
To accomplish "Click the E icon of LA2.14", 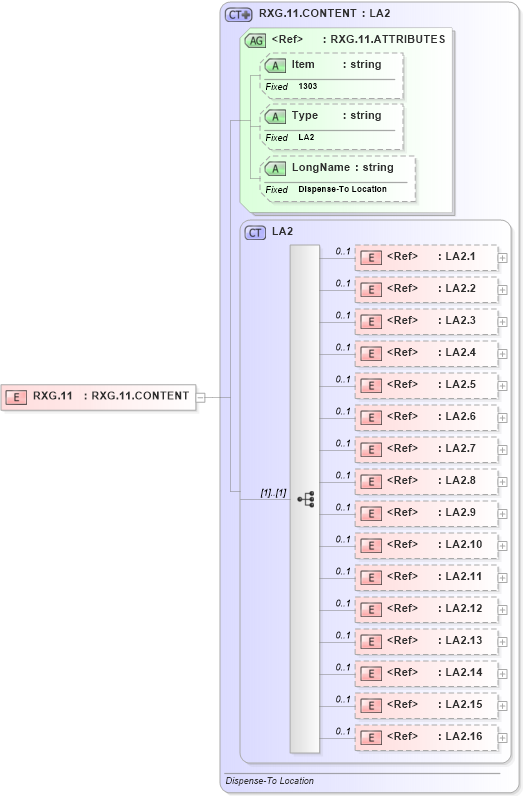I will coord(371,674).
